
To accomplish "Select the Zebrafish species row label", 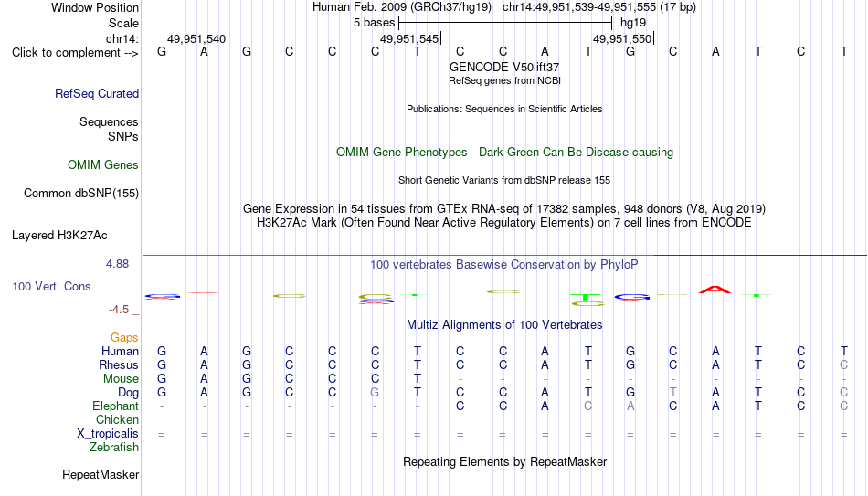I will coord(114,447).
